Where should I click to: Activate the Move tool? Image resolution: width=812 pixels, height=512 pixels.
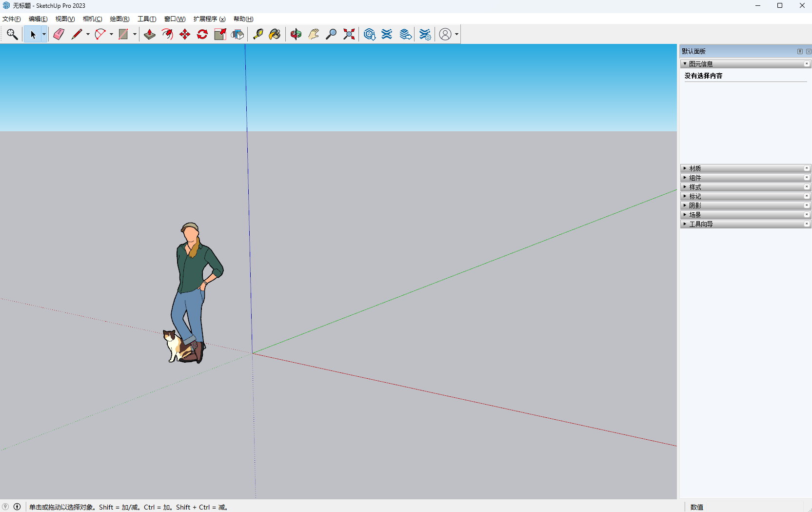(x=185, y=34)
